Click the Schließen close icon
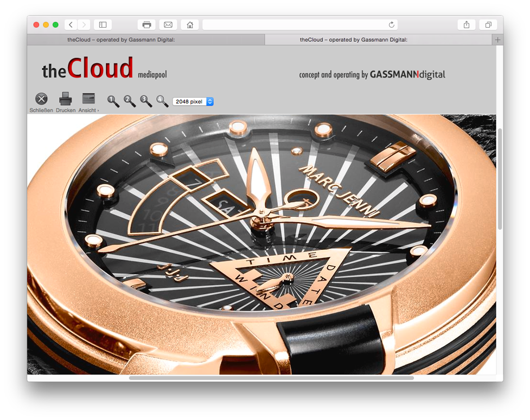 click(41, 99)
